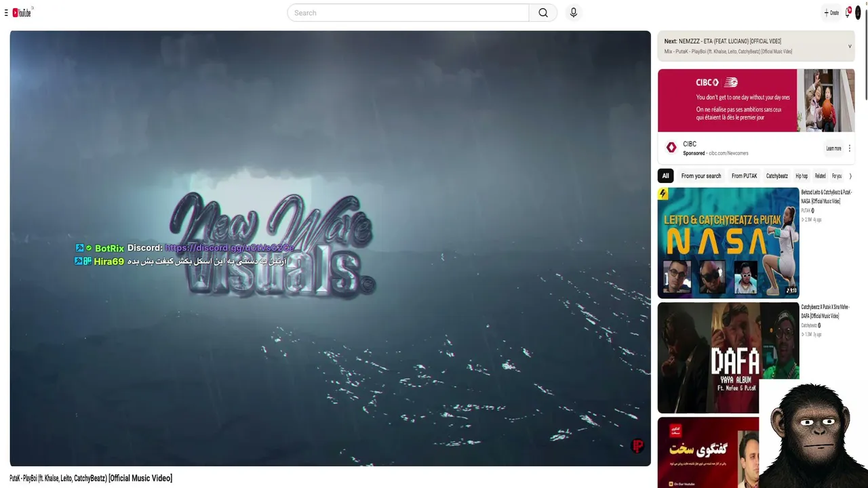Select the From PUTAK chip
Image resolution: width=868 pixels, height=488 pixels.
pyautogui.click(x=744, y=176)
